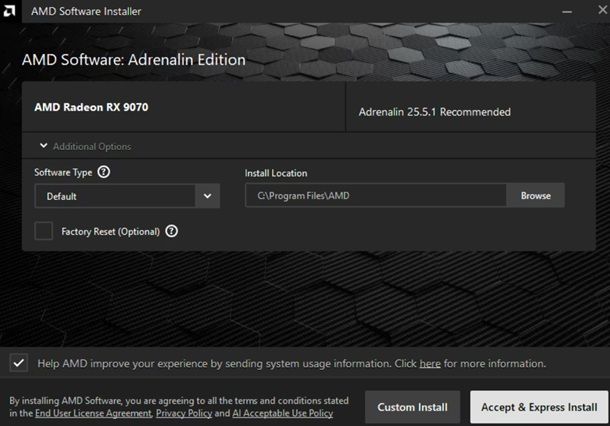Click Browse to choose install location
The height and width of the screenshot is (426, 610).
535,196
